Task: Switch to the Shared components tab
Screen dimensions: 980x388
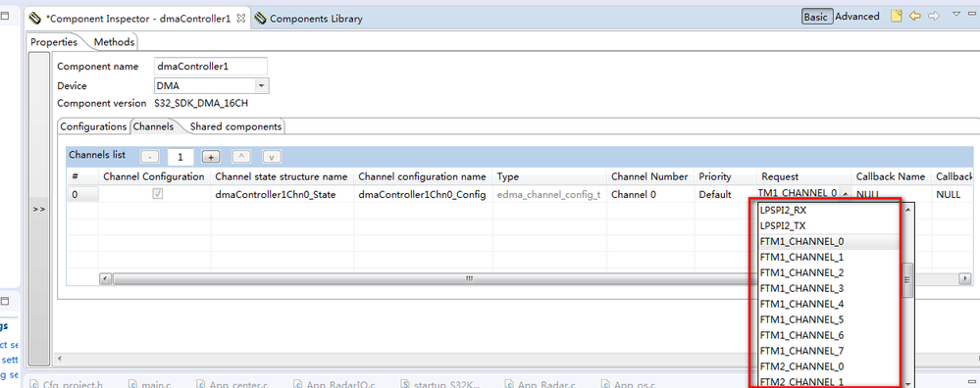Action: (235, 126)
